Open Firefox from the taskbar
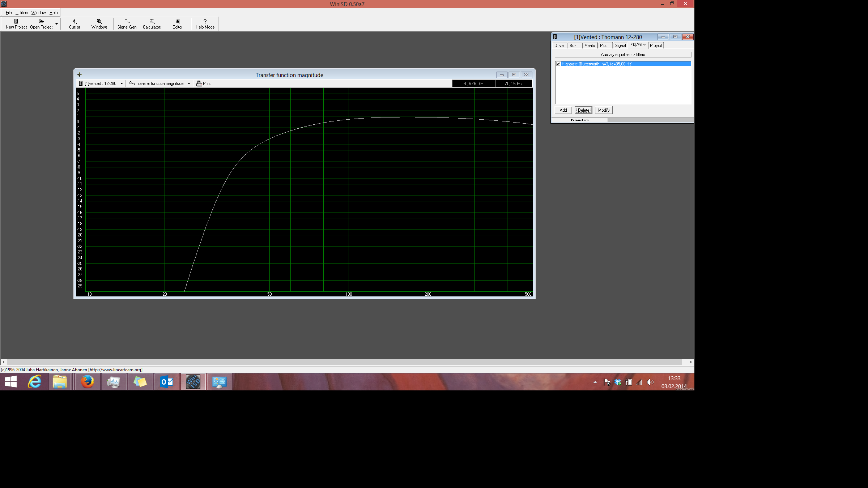Image resolution: width=868 pixels, height=488 pixels. 87,382
